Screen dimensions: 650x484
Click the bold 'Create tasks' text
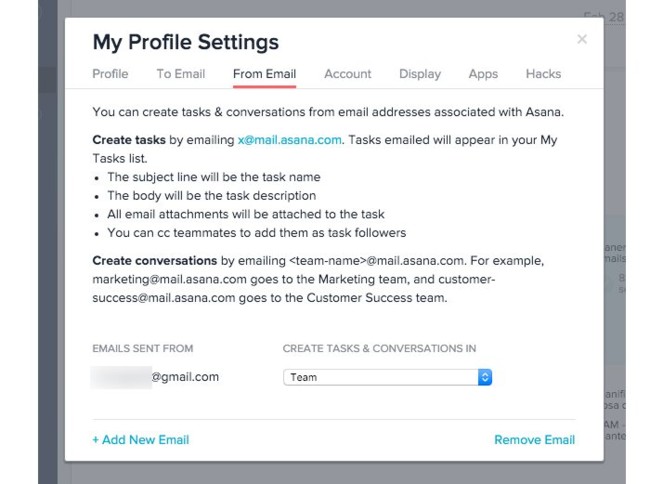click(x=129, y=140)
